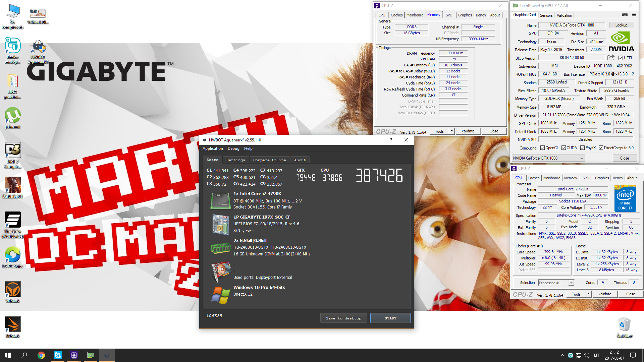Switch to the Bench tab in upper CPU-Z
This screenshot has width=644, height=362.
pos(481,15)
